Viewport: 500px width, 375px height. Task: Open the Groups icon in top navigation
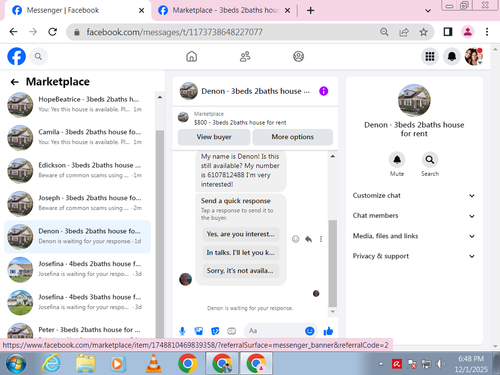pos(298,57)
